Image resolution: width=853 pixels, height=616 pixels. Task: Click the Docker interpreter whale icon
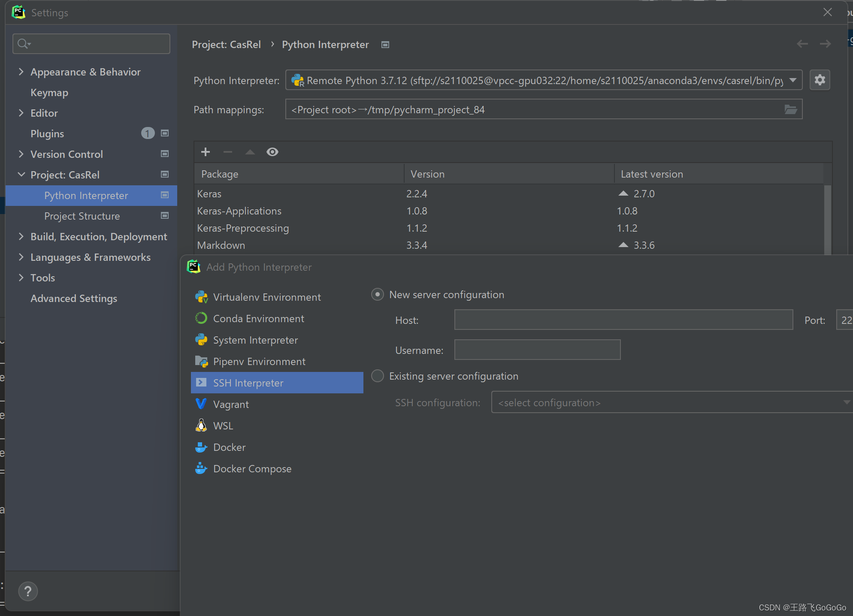coord(201,447)
